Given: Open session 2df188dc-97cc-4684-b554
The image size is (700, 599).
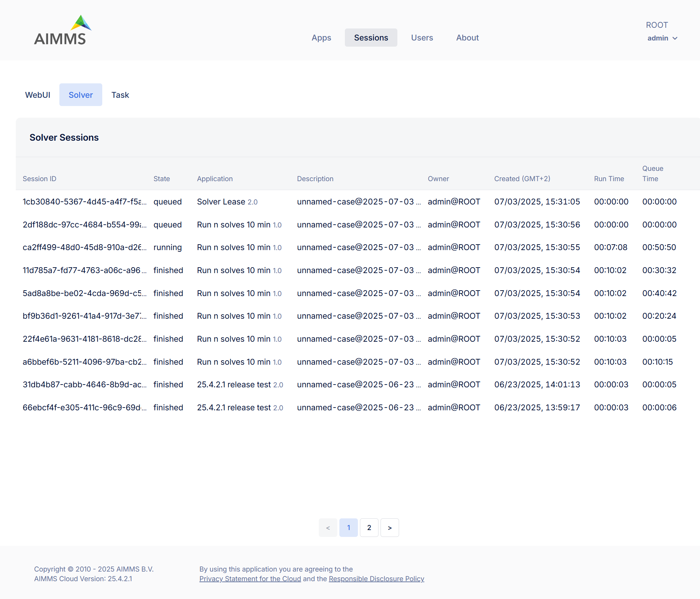Looking at the screenshot, I should point(84,225).
